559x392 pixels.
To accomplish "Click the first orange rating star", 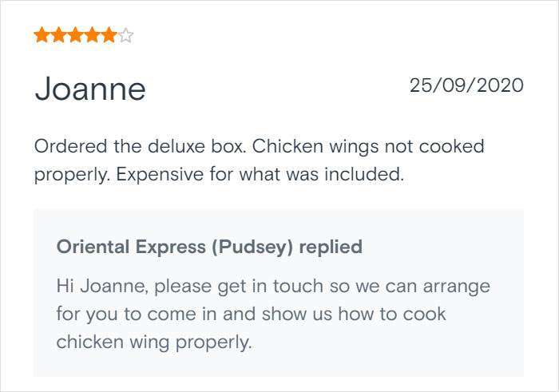I will [x=42, y=35].
